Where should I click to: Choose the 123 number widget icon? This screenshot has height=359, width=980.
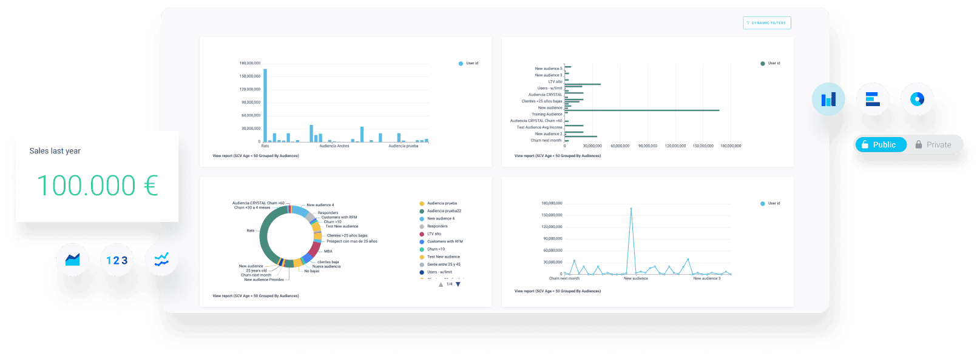pyautogui.click(x=117, y=260)
